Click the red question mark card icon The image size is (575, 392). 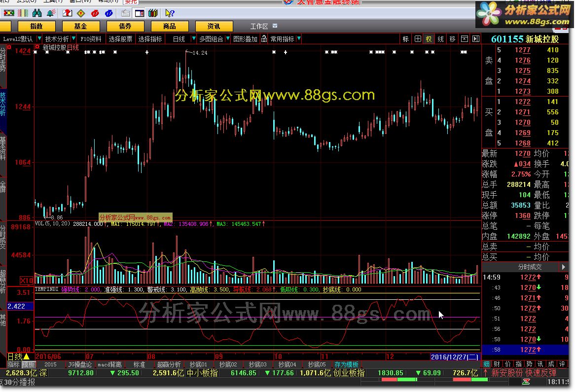[x=67, y=14]
